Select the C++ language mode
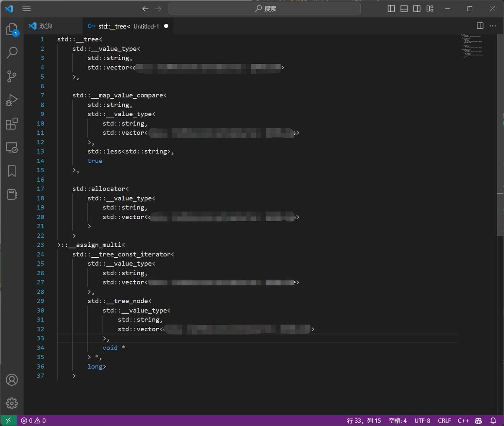Image resolution: width=504 pixels, height=426 pixels. (463, 421)
